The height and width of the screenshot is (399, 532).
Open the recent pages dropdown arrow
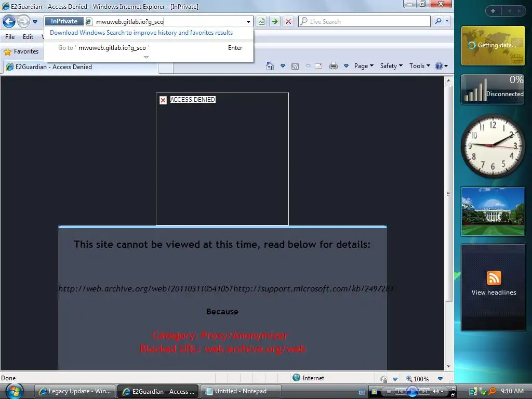click(35, 22)
